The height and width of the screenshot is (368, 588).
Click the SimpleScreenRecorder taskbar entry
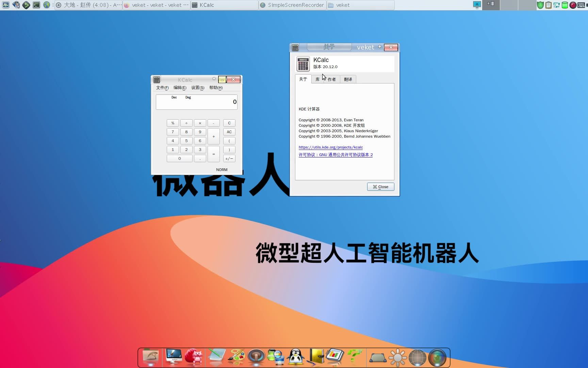pos(292,5)
